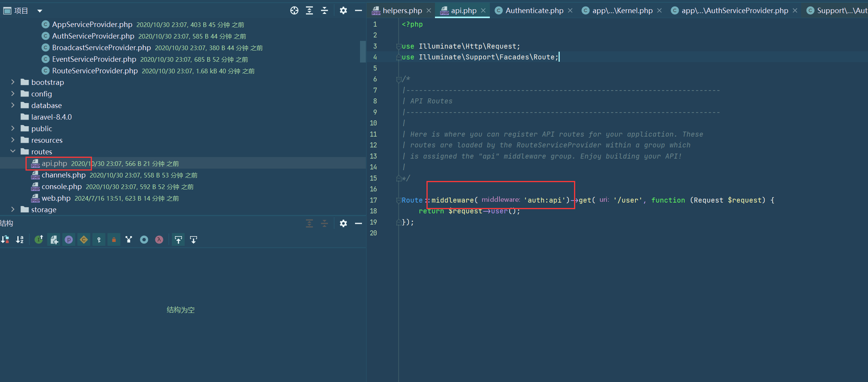Toggle sort by visibility in structure toolbar
The height and width of the screenshot is (382, 868).
coord(5,240)
